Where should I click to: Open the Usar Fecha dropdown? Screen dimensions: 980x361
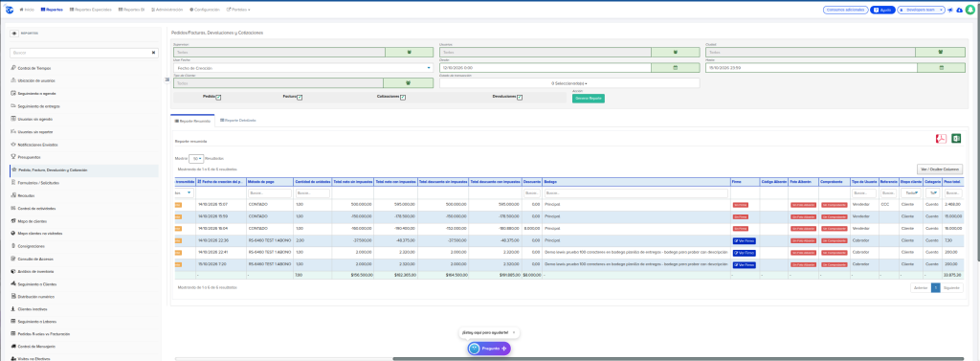[303, 68]
